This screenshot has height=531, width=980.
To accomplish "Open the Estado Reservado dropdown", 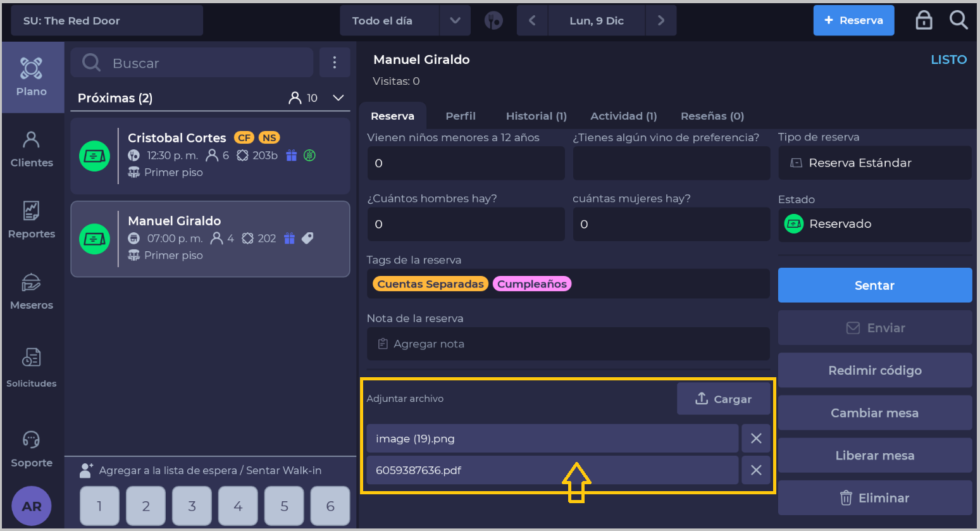I will [x=875, y=225].
